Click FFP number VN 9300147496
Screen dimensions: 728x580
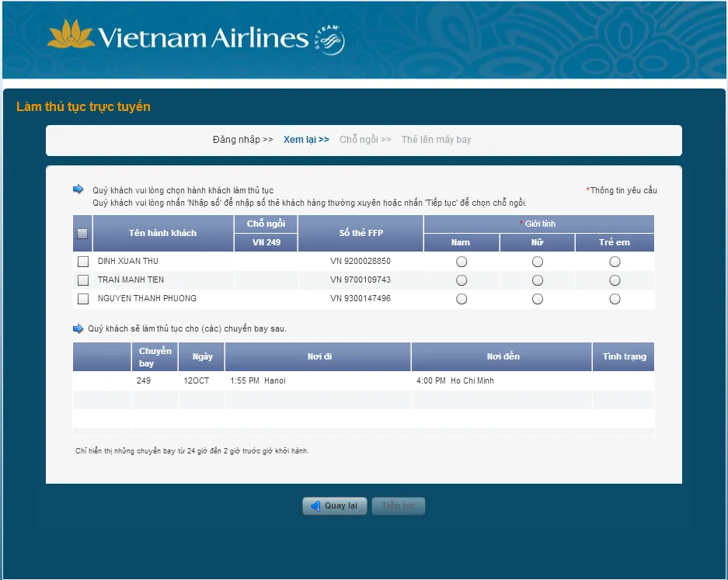pyautogui.click(x=361, y=298)
